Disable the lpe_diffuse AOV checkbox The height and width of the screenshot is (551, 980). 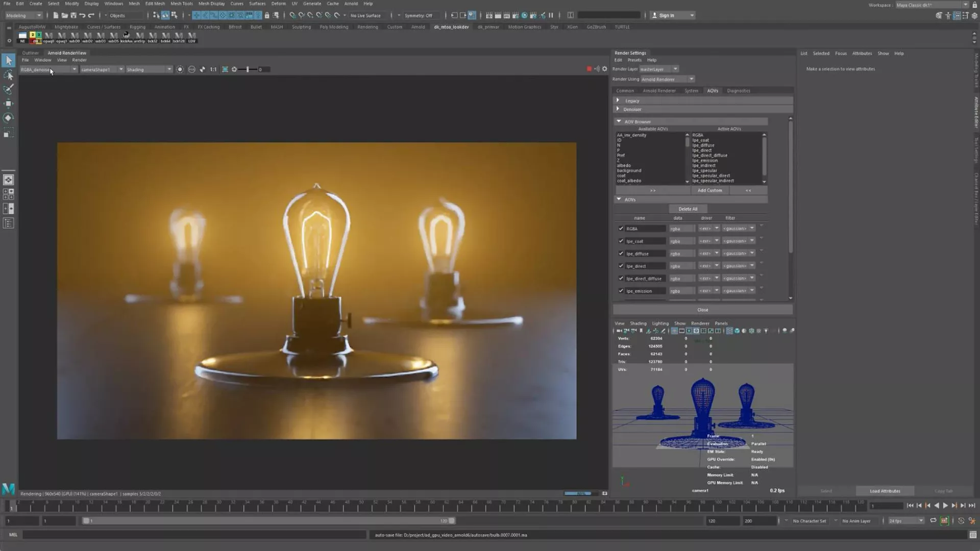[x=621, y=254]
